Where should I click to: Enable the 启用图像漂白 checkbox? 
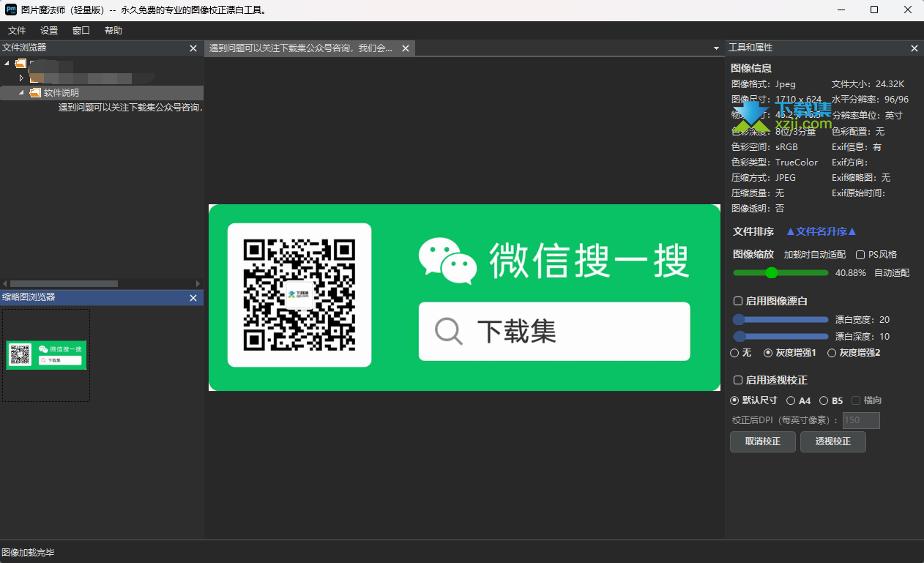click(738, 301)
